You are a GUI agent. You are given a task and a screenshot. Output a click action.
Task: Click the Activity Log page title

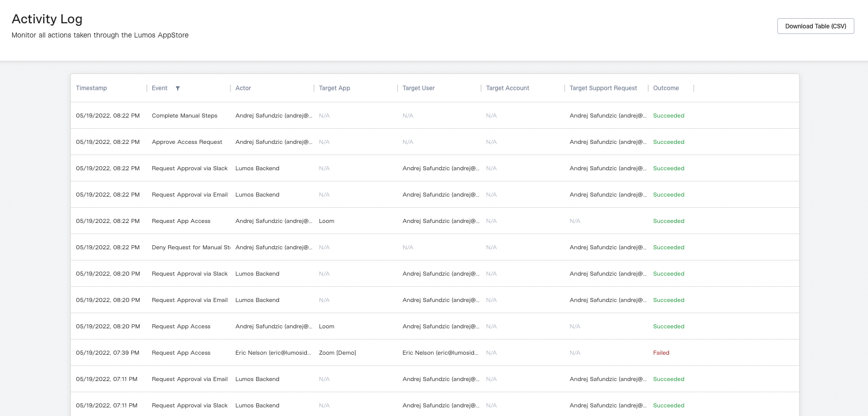(47, 19)
